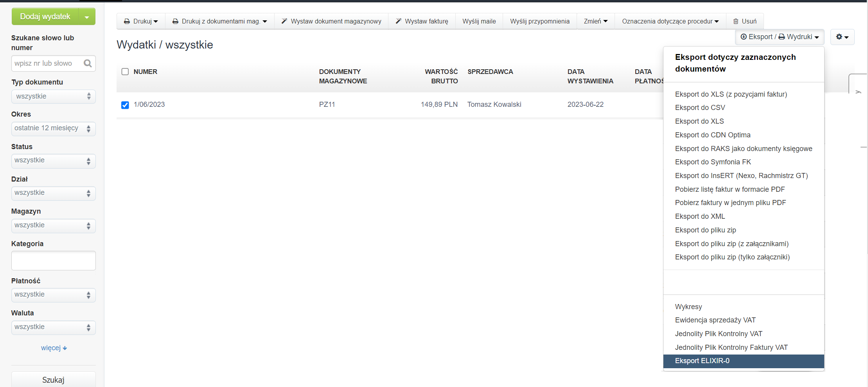Click the magnifier search icon

88,63
